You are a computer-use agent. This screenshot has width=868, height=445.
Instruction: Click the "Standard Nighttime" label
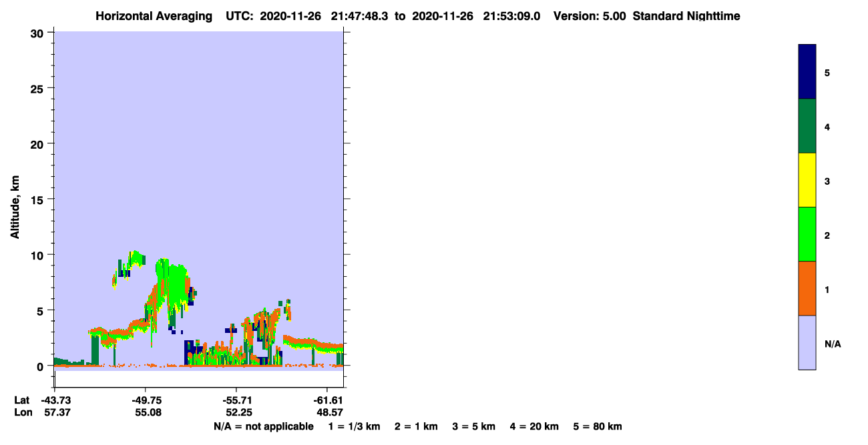(x=686, y=16)
